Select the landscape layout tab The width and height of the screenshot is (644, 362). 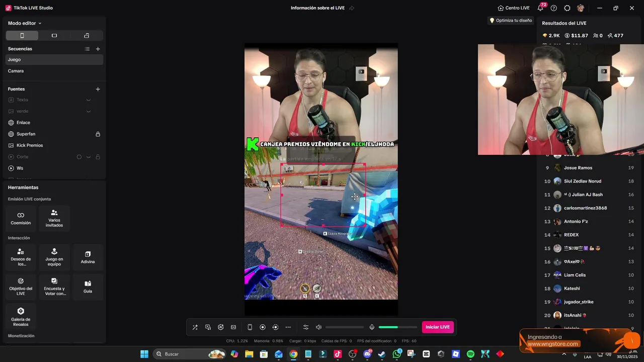pyautogui.click(x=54, y=36)
